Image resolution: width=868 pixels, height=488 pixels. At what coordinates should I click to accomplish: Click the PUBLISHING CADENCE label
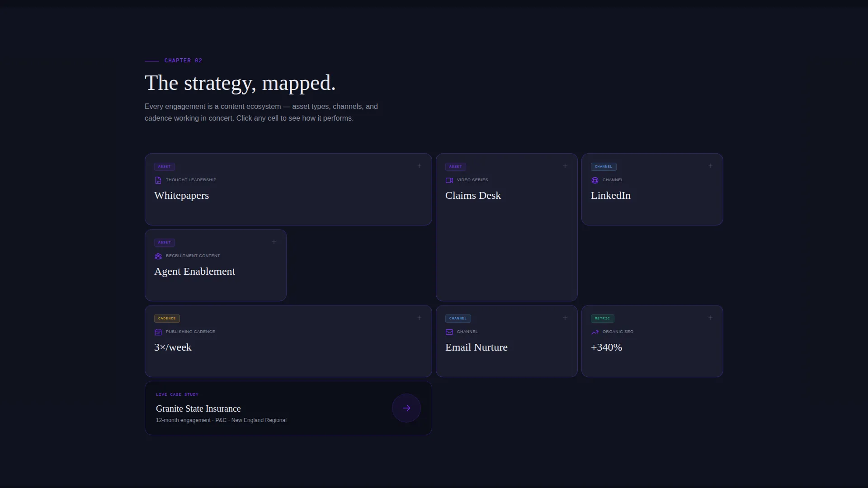(x=190, y=332)
